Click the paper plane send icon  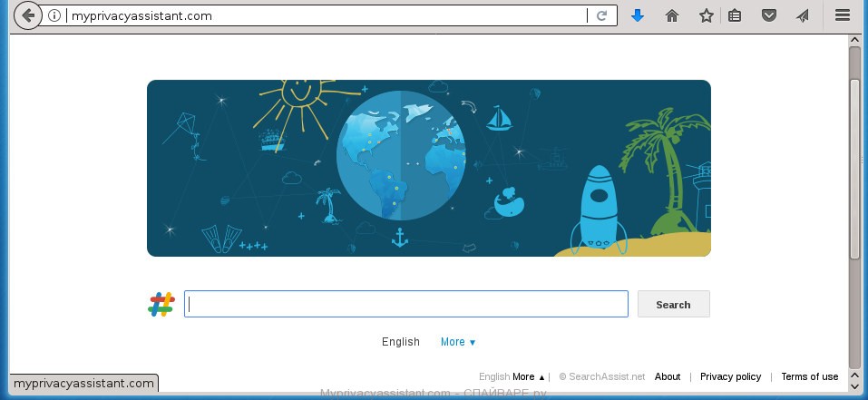click(x=802, y=15)
